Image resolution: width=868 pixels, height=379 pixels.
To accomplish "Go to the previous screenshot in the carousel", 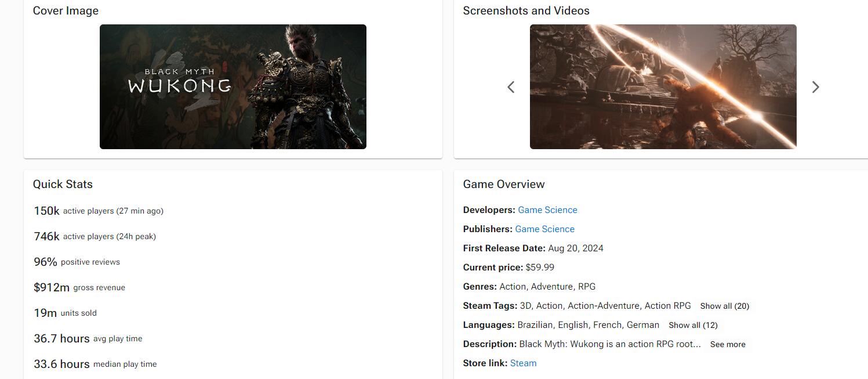I will click(x=511, y=87).
